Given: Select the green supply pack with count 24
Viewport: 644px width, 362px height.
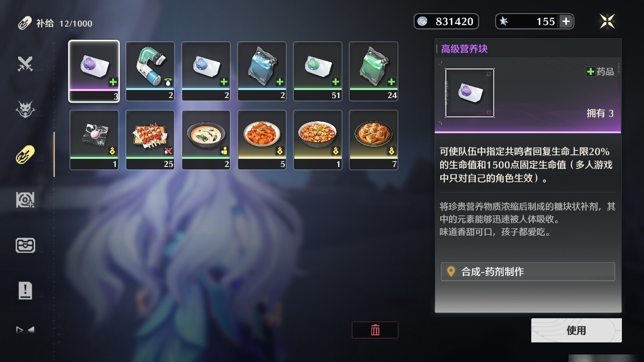Looking at the screenshot, I should point(373,71).
